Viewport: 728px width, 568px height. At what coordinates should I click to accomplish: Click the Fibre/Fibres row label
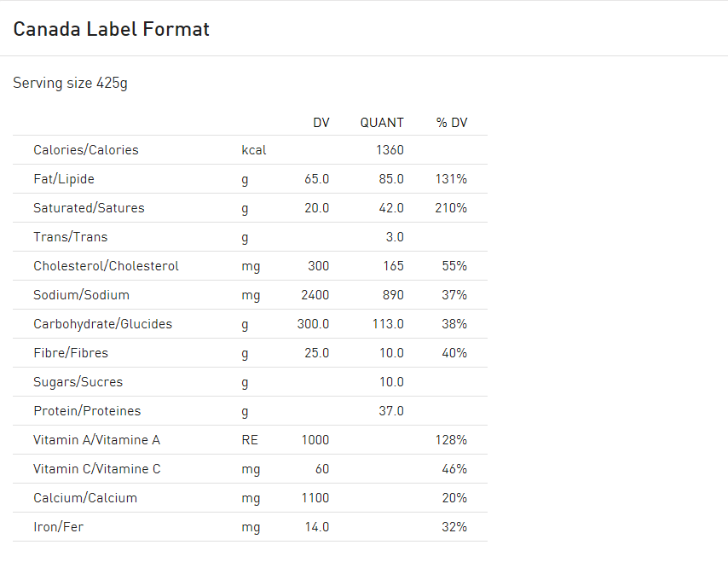(71, 353)
